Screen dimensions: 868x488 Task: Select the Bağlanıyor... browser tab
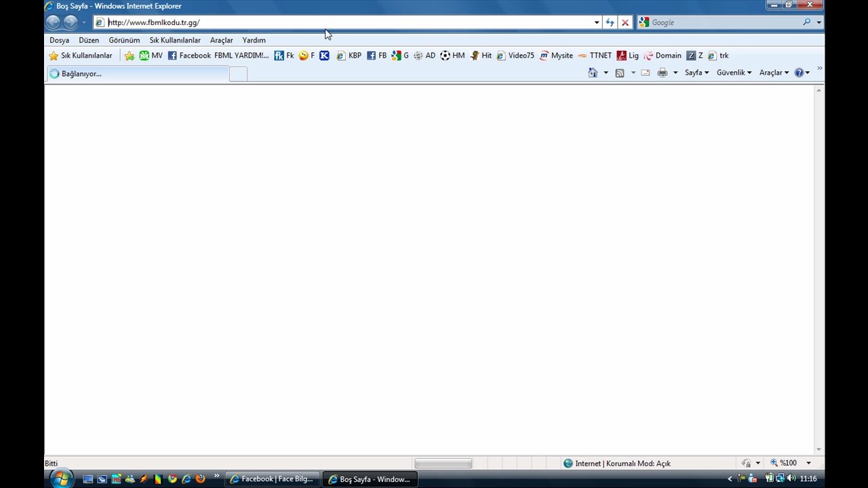138,74
